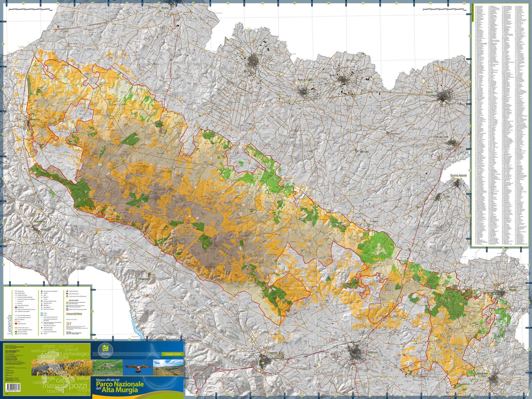Click the Zone Militari grey swatch

16,320
